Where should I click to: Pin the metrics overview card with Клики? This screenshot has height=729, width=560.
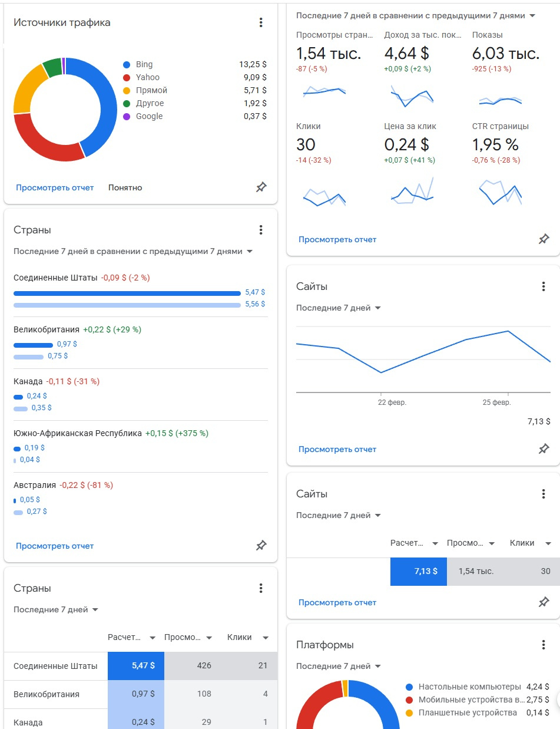pos(544,239)
